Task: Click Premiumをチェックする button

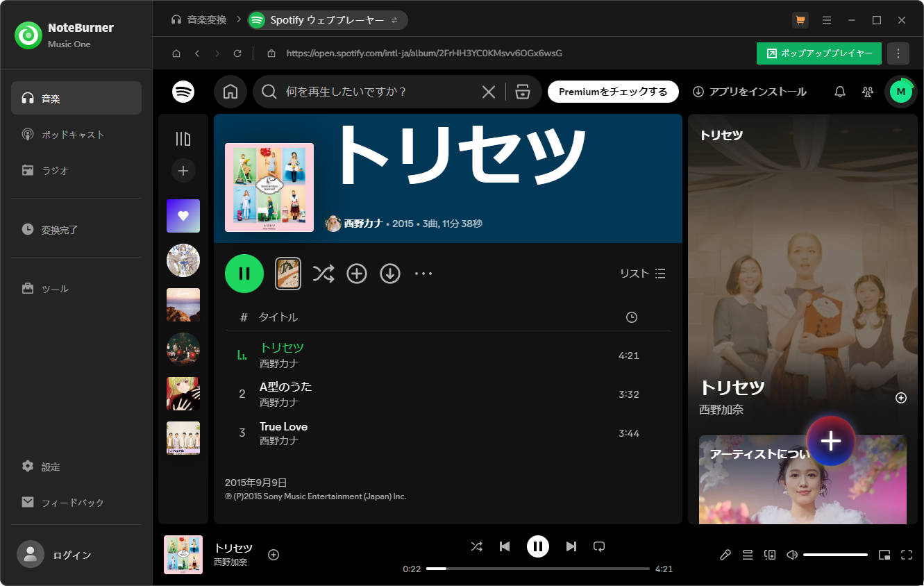Action: [x=613, y=92]
